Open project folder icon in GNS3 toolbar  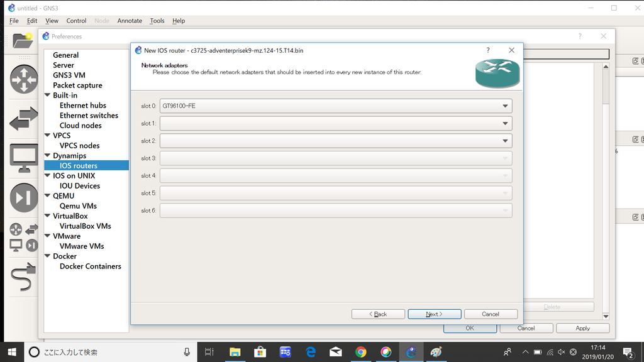[x=23, y=40]
